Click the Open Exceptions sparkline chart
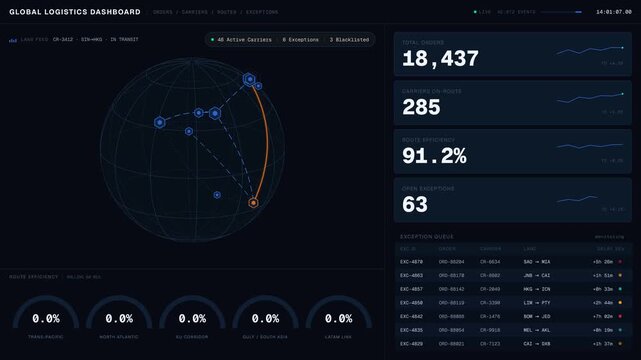Viewport: 641px width, 360px height. pos(577,199)
